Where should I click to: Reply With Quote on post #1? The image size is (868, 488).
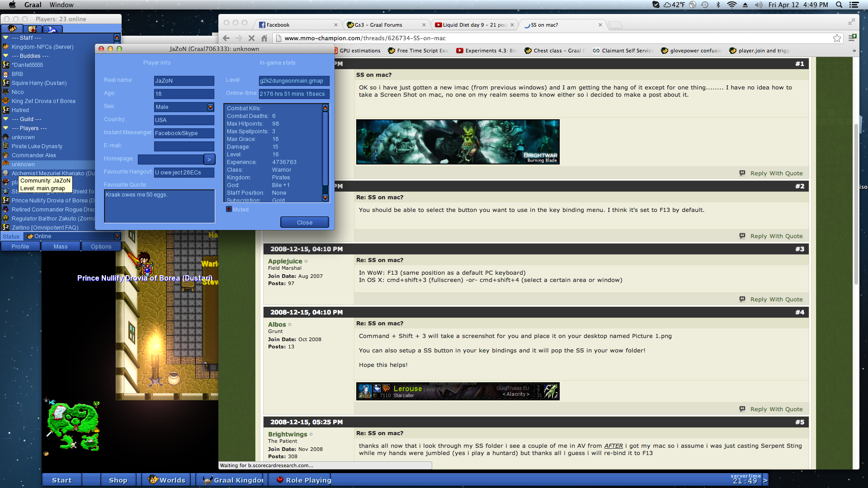pos(771,173)
